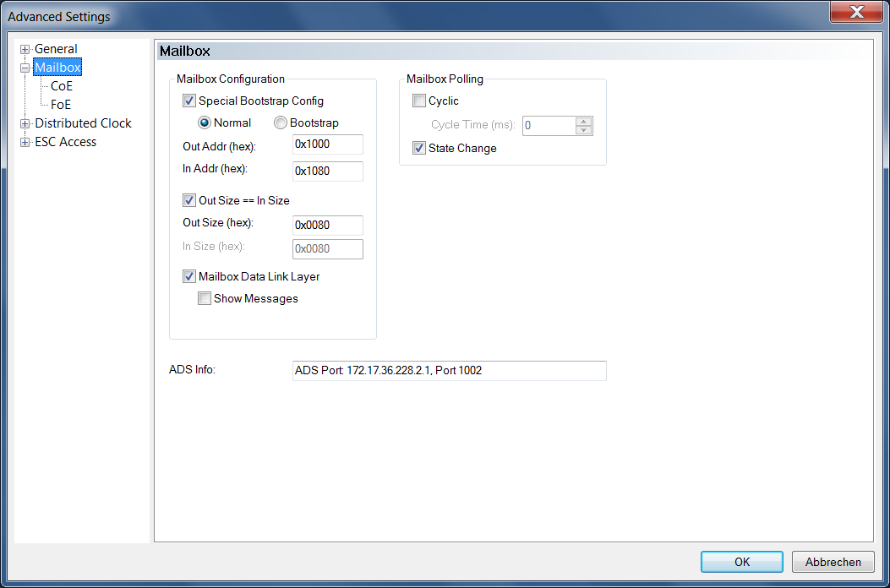890x588 pixels.
Task: Click the In Addr (hex) field
Action: click(x=327, y=171)
